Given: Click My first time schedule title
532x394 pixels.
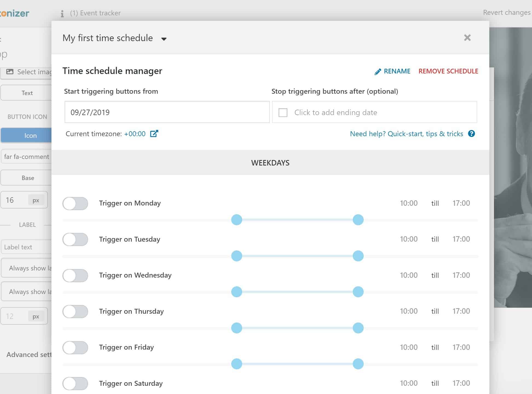Looking at the screenshot, I should click(x=108, y=38).
